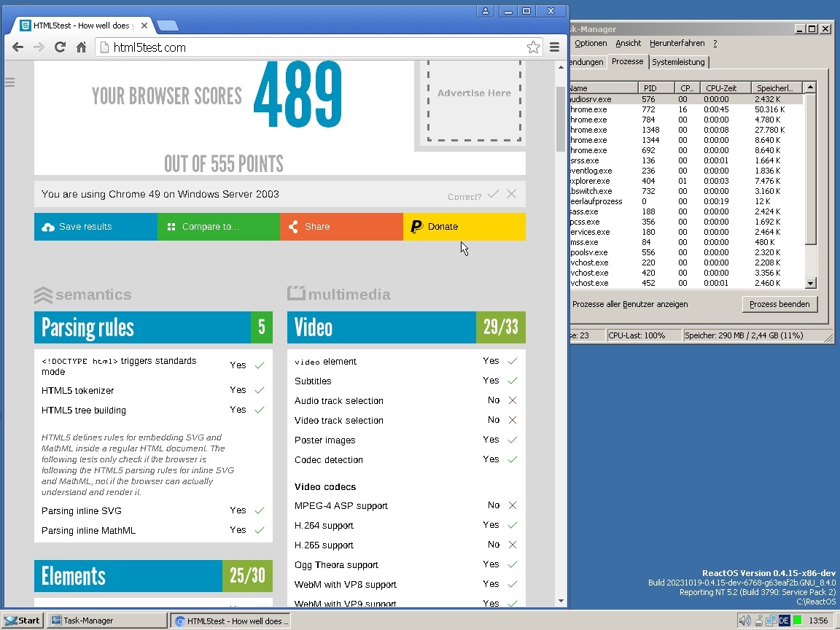Click the yellow Donate button
840x630 pixels.
click(x=464, y=227)
